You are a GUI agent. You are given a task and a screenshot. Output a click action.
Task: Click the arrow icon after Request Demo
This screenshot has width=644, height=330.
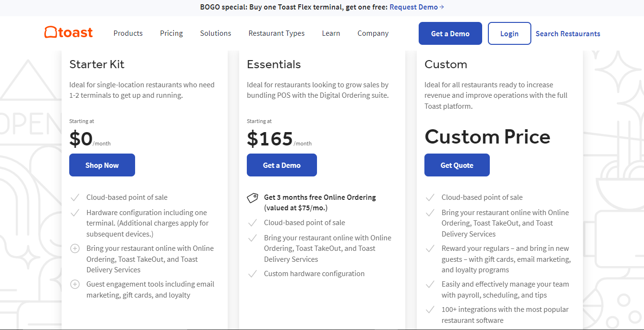point(442,7)
